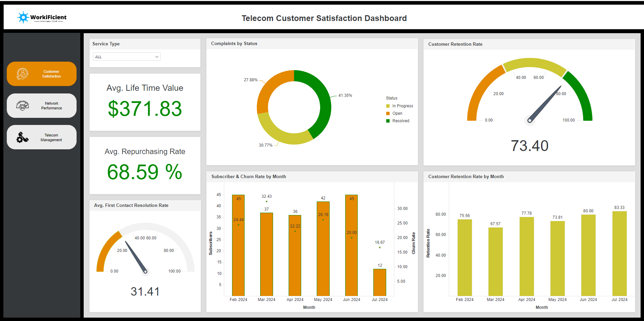Click the Subscribers axis title
Viewport: 644px width, 321px height.
point(211,243)
